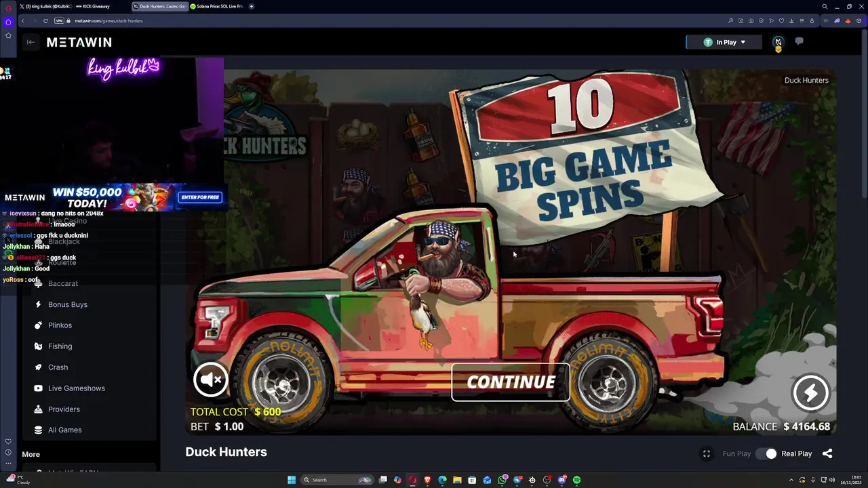
Task: Open the MetaWin profile avatar
Action: 778,42
